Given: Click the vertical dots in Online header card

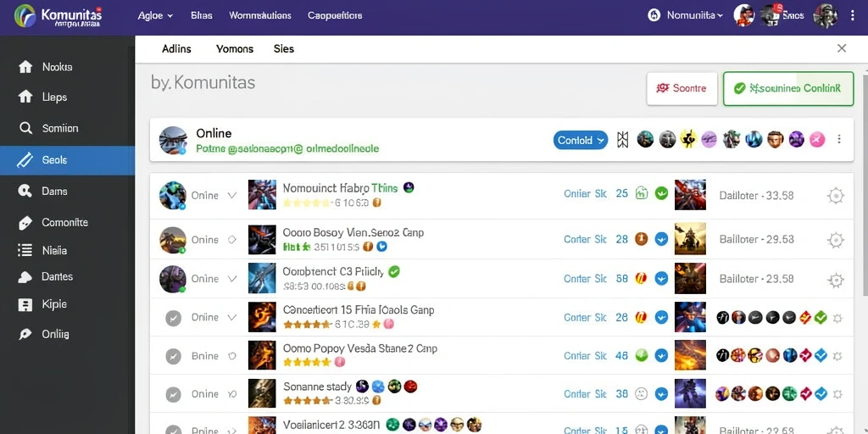Looking at the screenshot, I should (x=839, y=140).
